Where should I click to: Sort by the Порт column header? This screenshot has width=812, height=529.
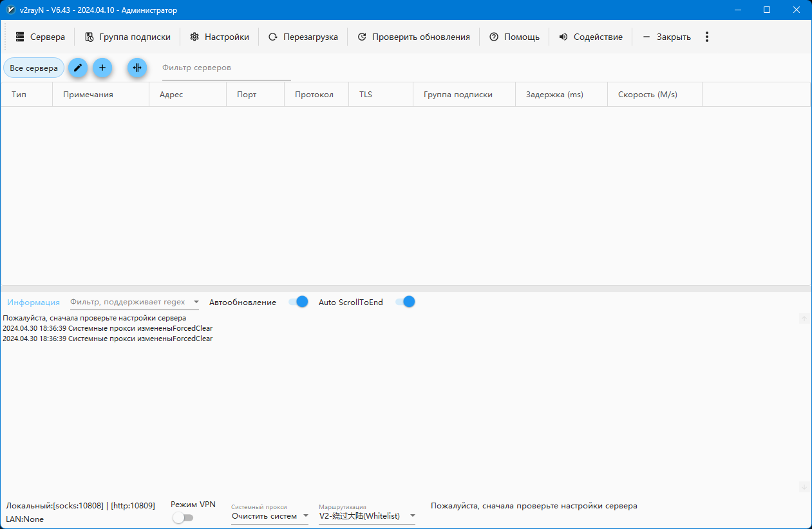pyautogui.click(x=256, y=95)
